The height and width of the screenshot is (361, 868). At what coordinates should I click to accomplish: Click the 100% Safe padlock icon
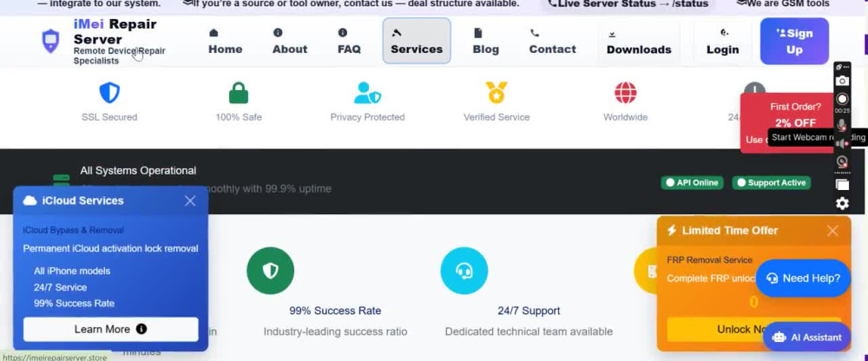coord(239,93)
